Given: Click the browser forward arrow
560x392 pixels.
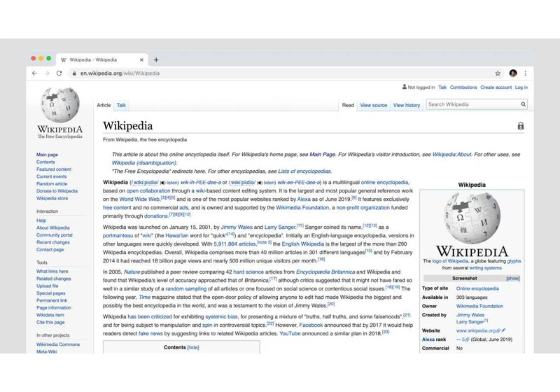Looking at the screenshot, I should pyautogui.click(x=47, y=73).
